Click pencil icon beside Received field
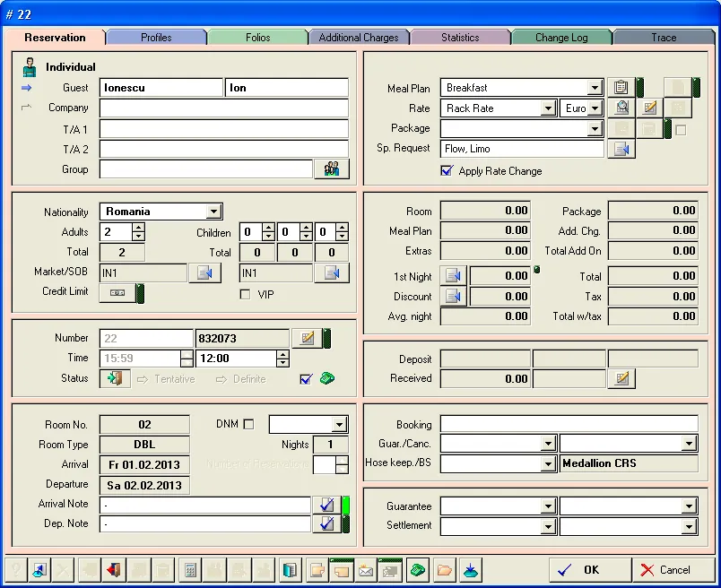 tap(621, 379)
